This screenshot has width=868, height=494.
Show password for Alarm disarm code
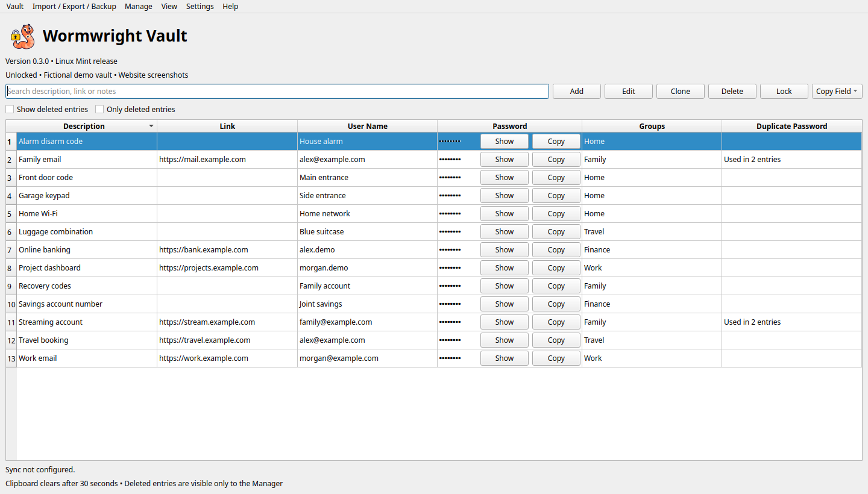click(505, 141)
